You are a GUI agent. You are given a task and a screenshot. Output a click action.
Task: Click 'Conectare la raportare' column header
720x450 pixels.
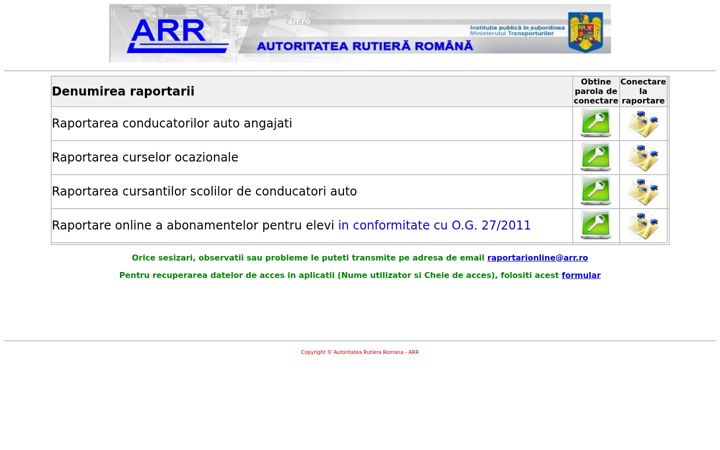coord(643,91)
